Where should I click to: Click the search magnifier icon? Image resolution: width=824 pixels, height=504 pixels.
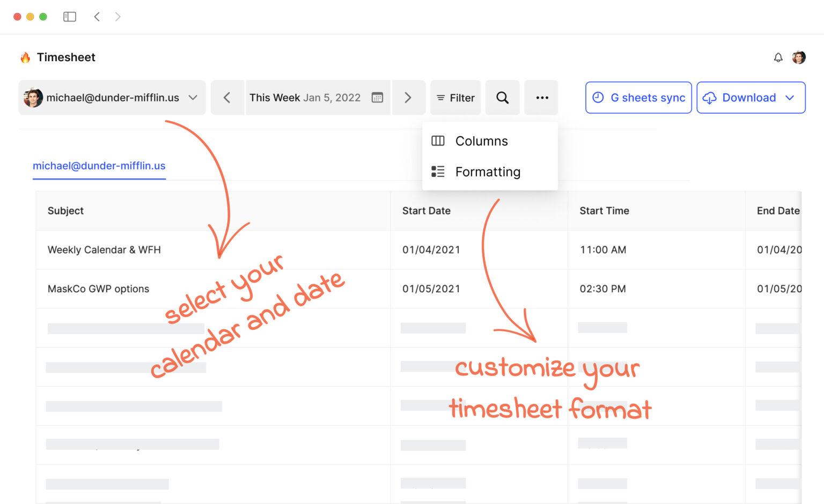tap(502, 98)
